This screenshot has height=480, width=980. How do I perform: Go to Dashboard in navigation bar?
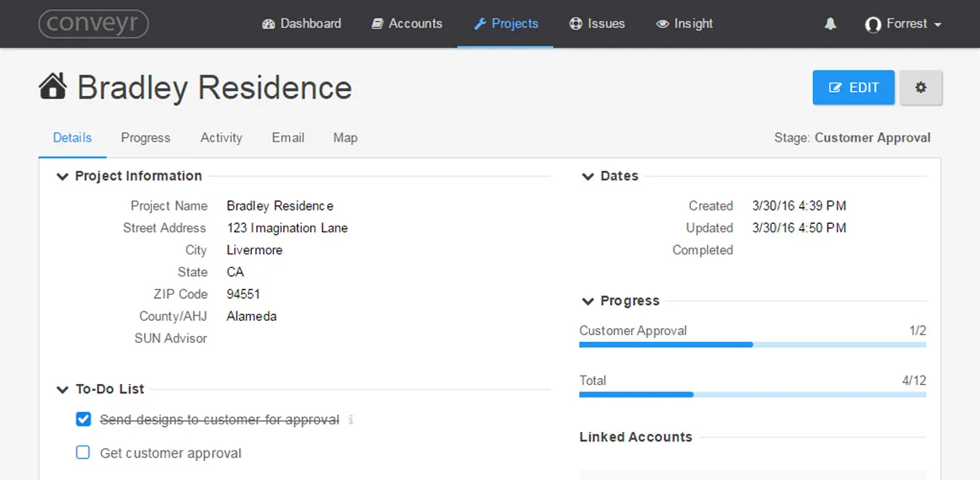tap(302, 24)
